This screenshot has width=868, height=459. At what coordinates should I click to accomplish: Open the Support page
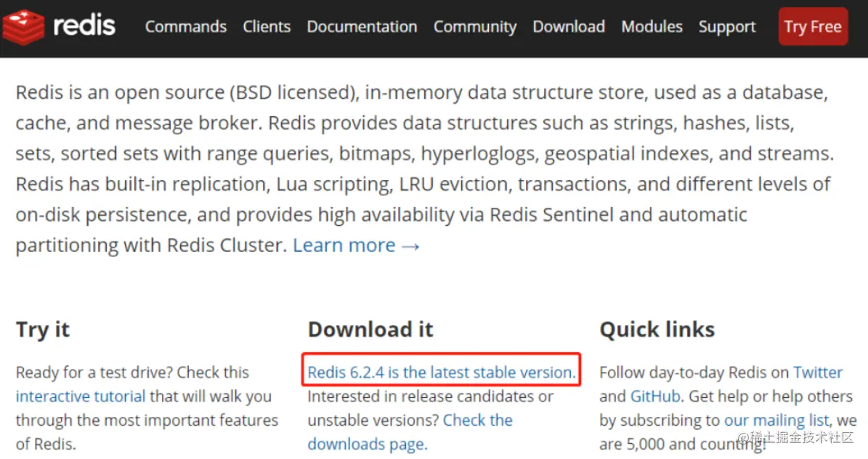[x=727, y=27]
